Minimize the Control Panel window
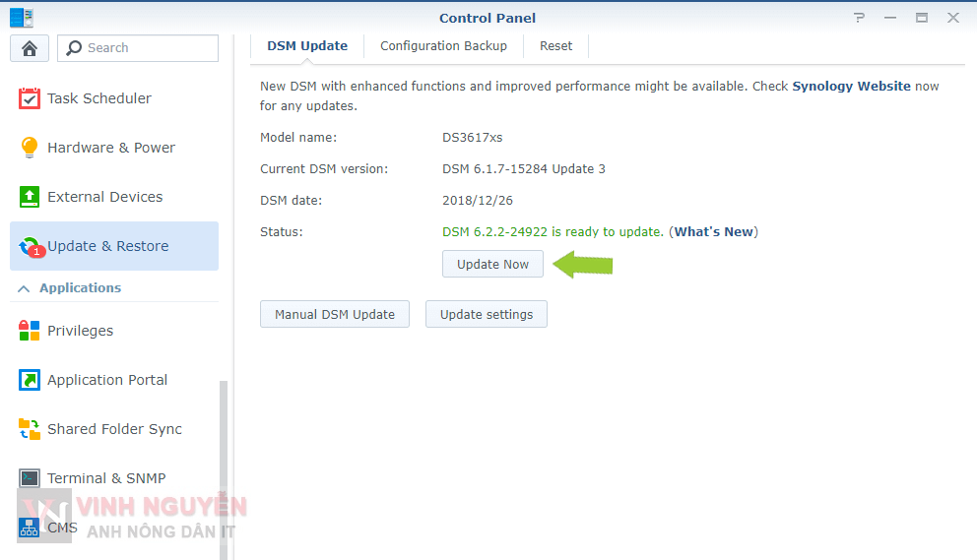The image size is (977, 560). pyautogui.click(x=890, y=18)
